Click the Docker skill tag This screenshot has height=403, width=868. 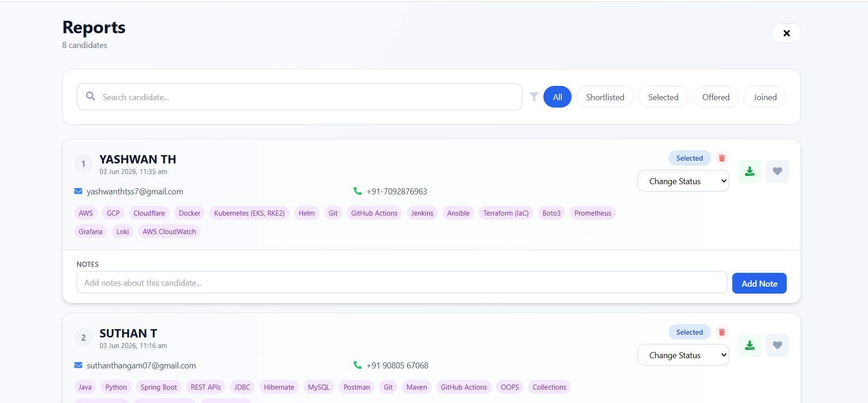point(190,213)
